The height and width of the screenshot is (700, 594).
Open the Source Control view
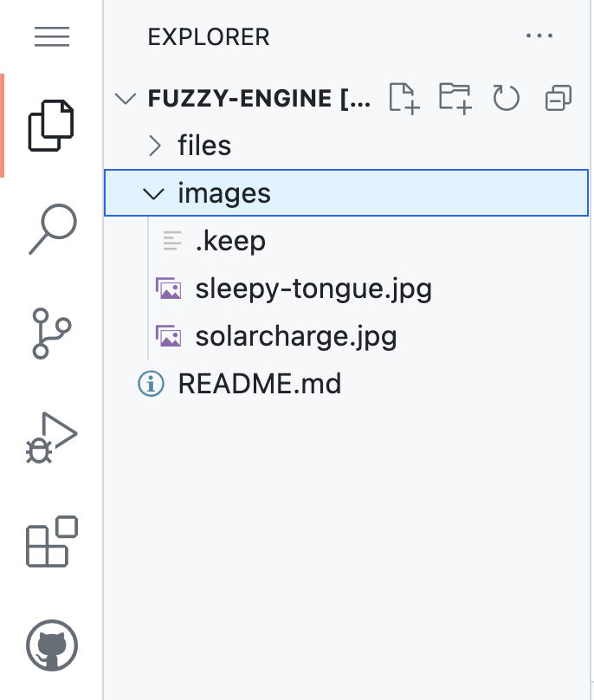(51, 333)
